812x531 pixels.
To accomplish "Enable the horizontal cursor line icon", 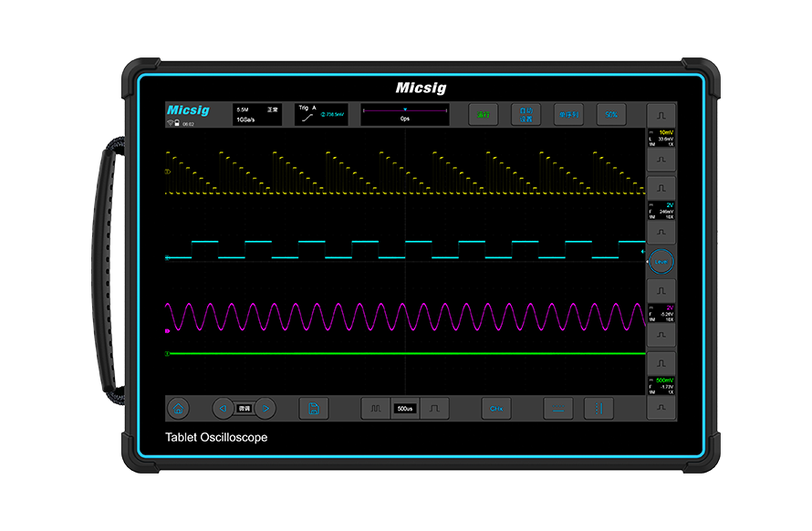I will 557,409.
